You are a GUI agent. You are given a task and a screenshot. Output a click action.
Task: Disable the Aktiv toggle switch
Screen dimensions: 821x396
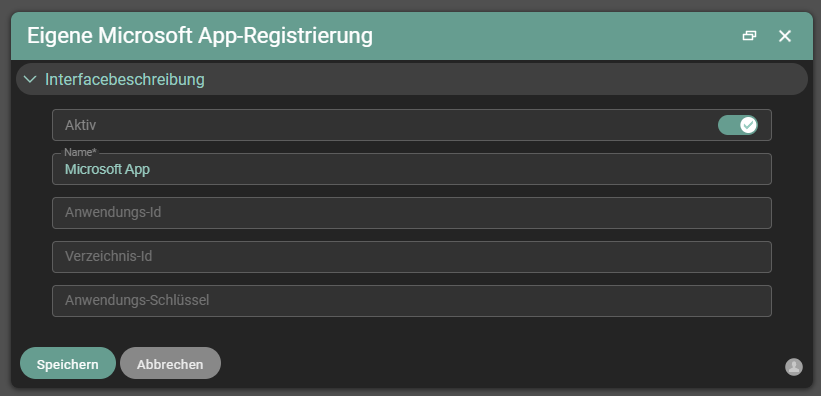tap(737, 125)
